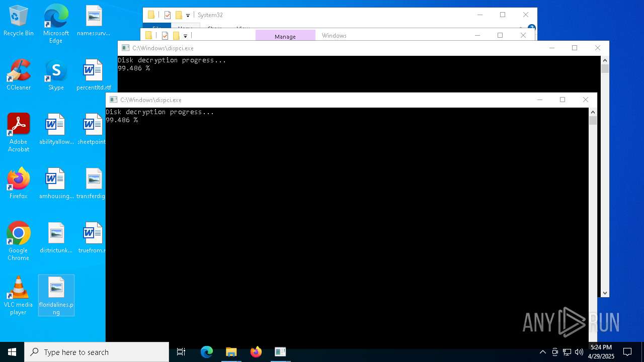Open VLC media player shortcut

coord(19,296)
